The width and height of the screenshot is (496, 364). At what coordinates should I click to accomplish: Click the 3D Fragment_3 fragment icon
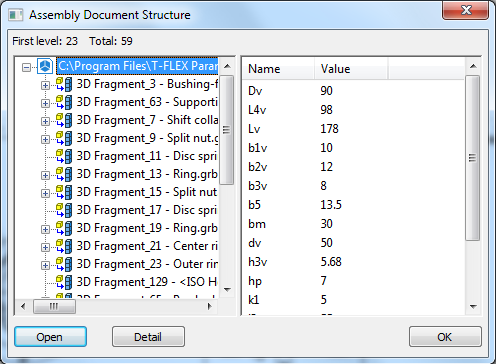[x=64, y=84]
